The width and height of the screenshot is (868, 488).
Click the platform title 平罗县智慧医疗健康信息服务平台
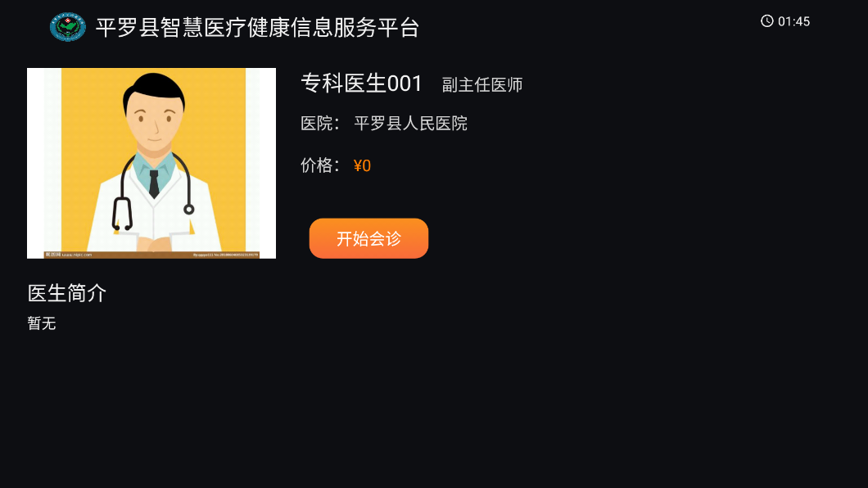click(257, 28)
